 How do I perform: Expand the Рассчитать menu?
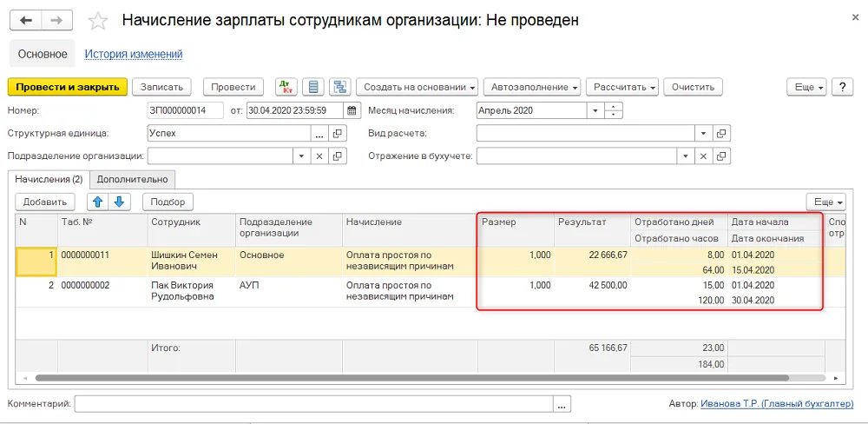pos(622,87)
